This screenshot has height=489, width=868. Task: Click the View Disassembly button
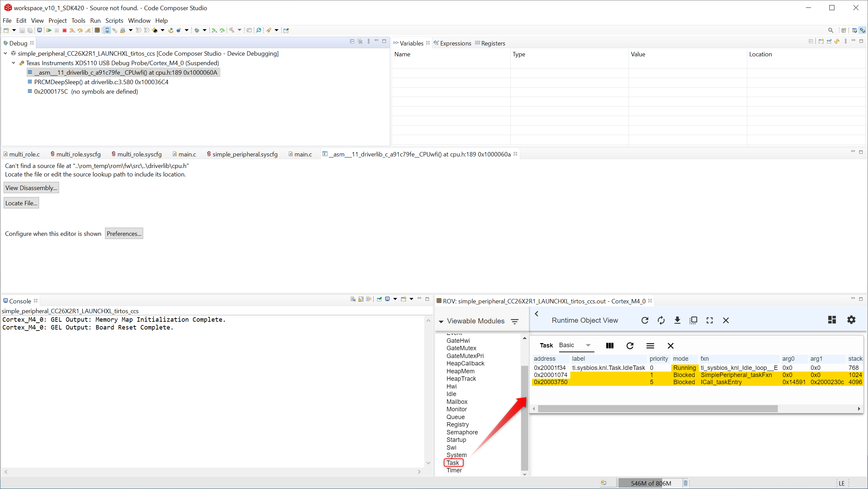31,188
